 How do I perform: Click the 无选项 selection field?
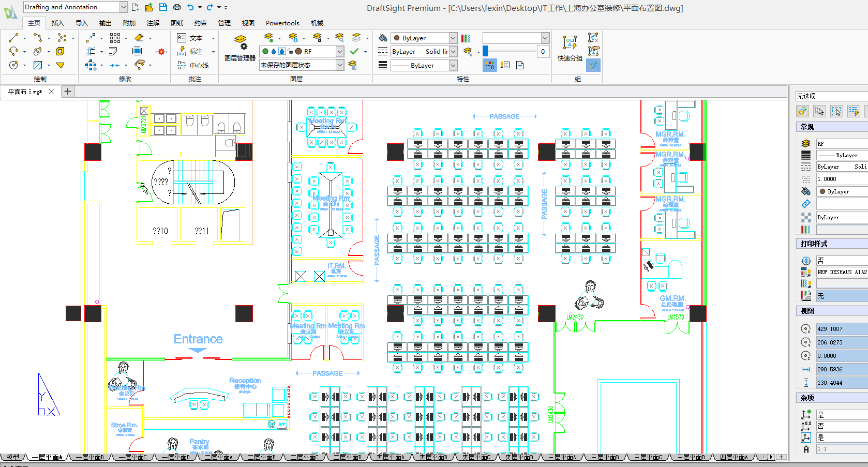click(x=831, y=96)
